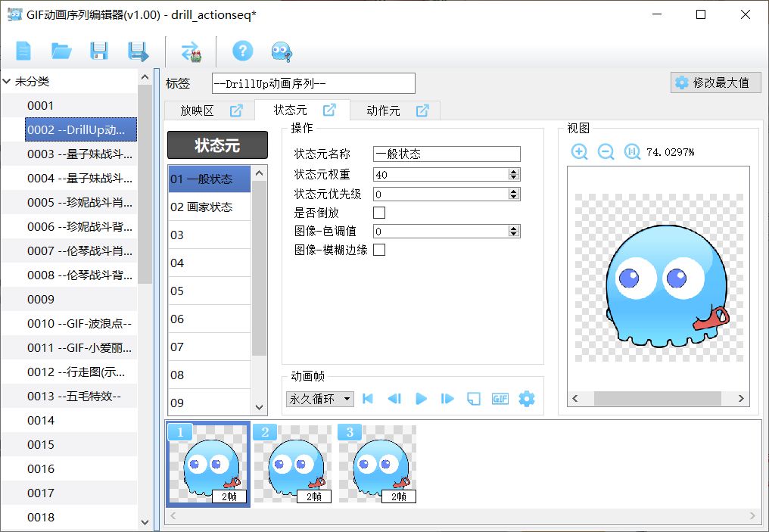Zoom out of the preview view
The height and width of the screenshot is (532, 769).
[x=606, y=152]
